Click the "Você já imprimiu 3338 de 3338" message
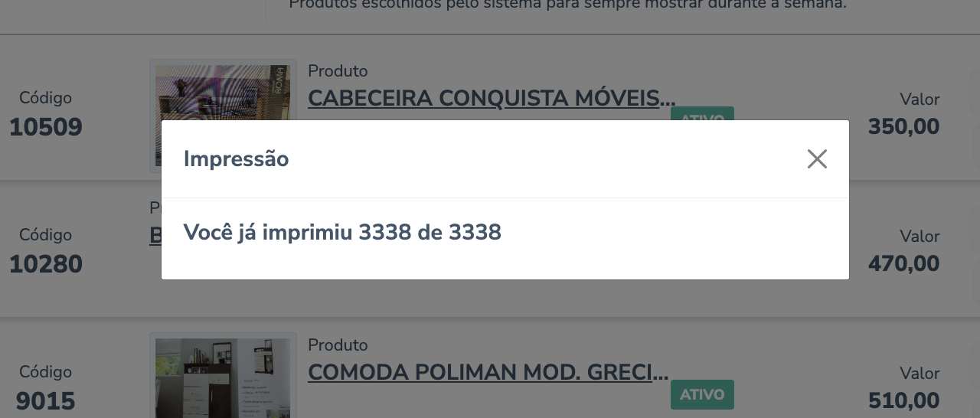The height and width of the screenshot is (418, 980). [x=342, y=232]
